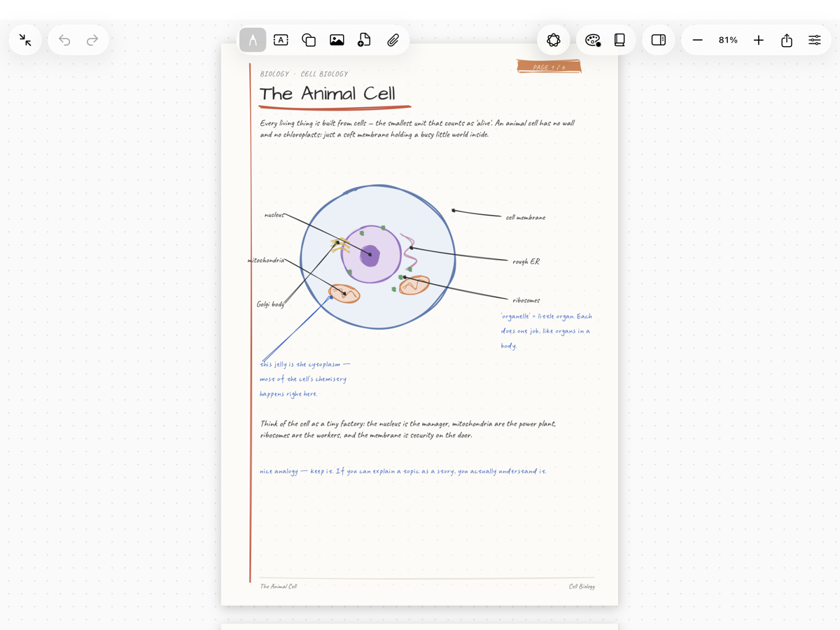The height and width of the screenshot is (630, 840).
Task: Click the PAGE 1 / 6 badge
Action: (549, 67)
